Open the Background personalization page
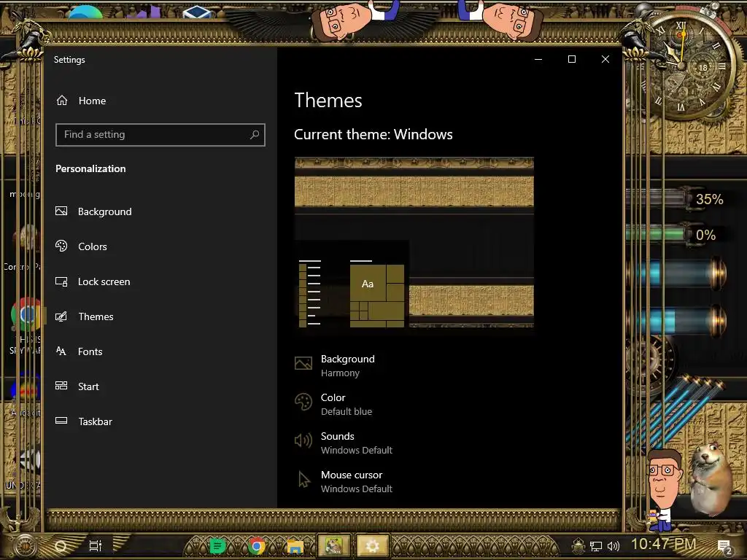 (94, 211)
